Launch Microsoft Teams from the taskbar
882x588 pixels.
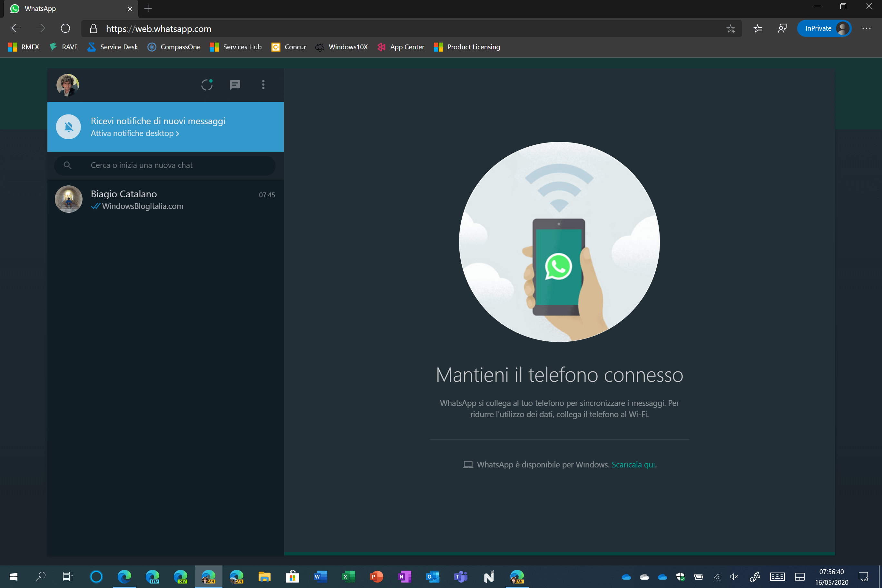tap(461, 577)
